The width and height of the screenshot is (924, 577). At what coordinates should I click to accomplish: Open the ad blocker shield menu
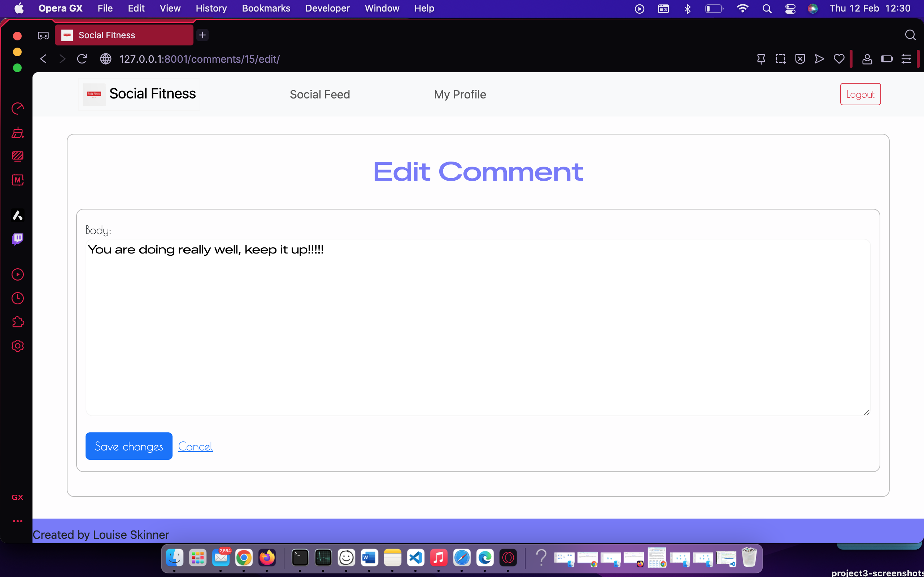tap(800, 59)
